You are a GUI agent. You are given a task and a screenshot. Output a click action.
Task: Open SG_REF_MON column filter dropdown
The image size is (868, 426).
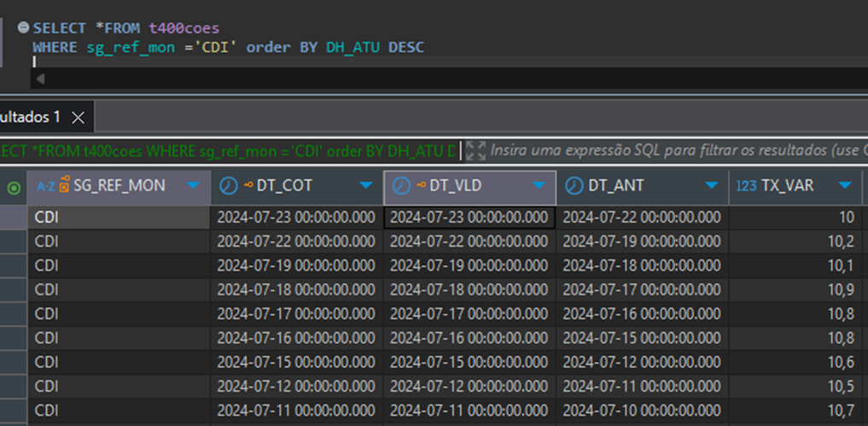click(x=193, y=185)
